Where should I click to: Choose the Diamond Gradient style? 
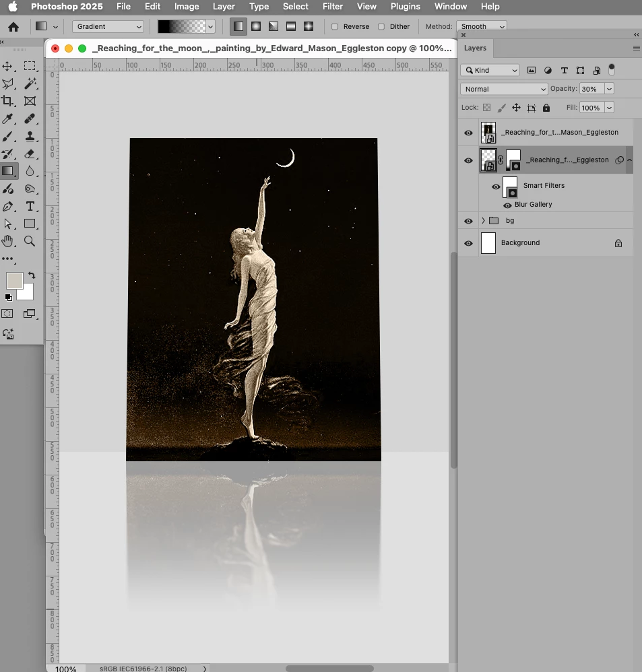(x=309, y=26)
